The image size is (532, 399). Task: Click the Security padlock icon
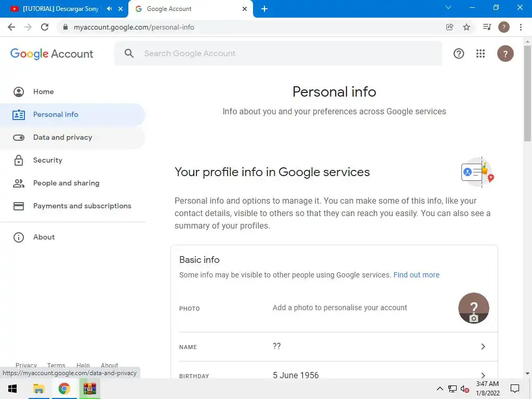(x=19, y=160)
